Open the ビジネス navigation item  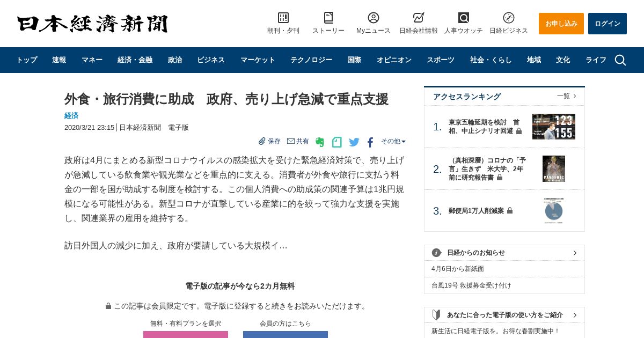(x=211, y=60)
